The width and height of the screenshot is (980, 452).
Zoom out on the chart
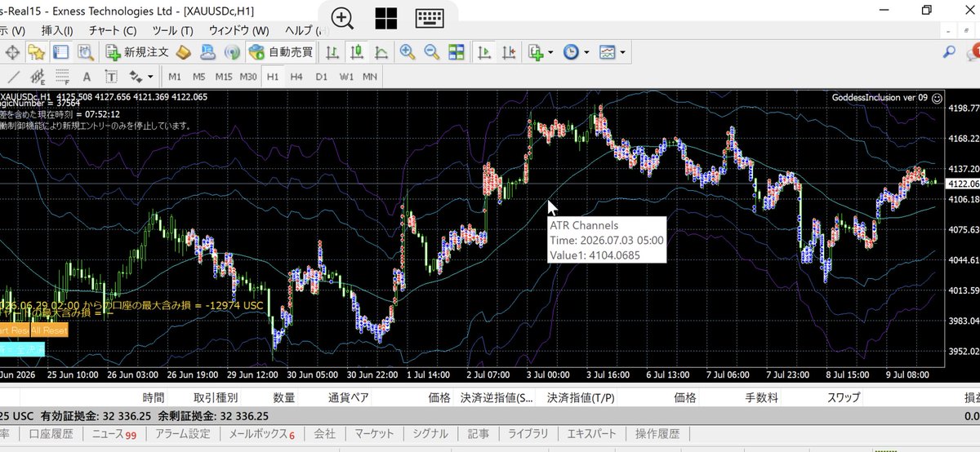(431, 52)
